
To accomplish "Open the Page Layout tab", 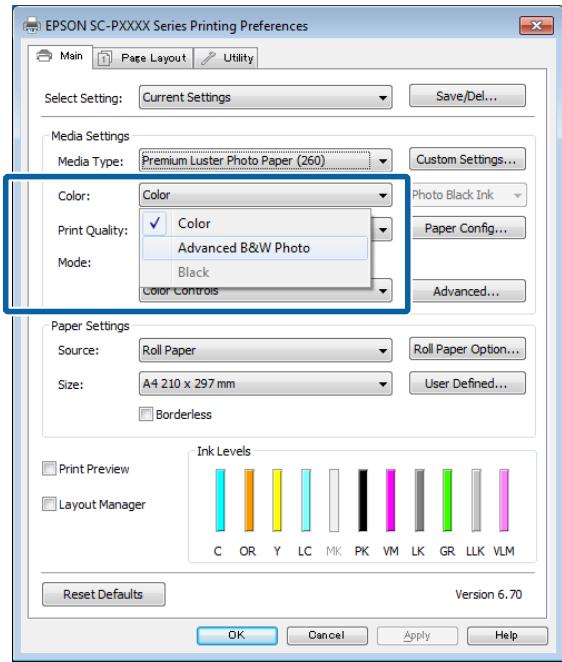I will [x=143, y=58].
